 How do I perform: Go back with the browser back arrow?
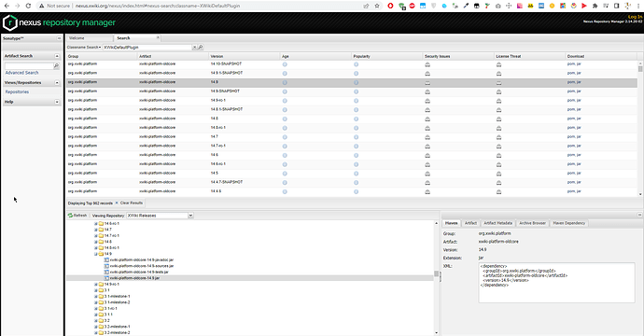pos(7,6)
